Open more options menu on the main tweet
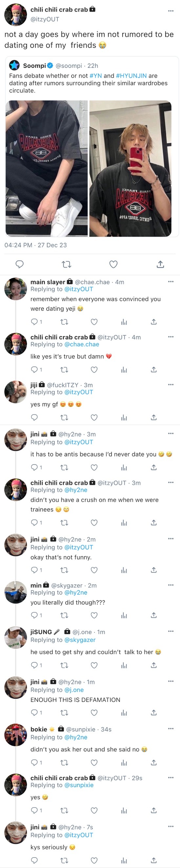This screenshot has height=868, width=180. [x=171, y=11]
